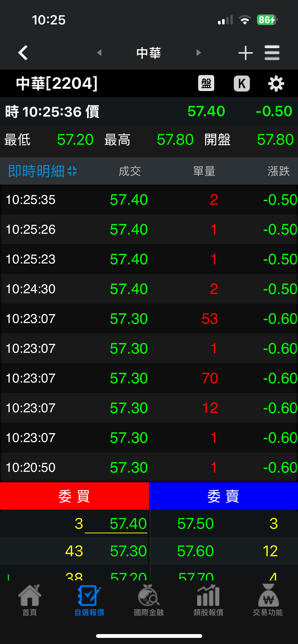The image size is (298, 644).
Task: Tap the 漲跌 column header
Action: click(279, 171)
